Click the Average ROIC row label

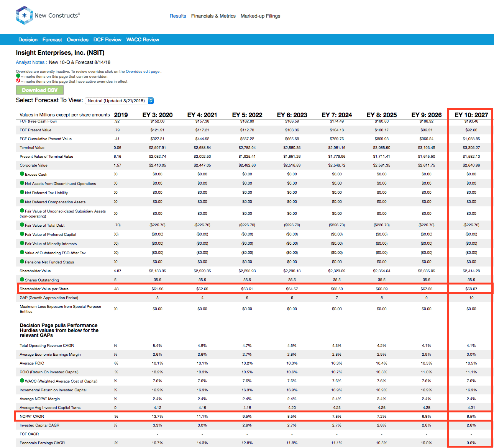coord(32,363)
